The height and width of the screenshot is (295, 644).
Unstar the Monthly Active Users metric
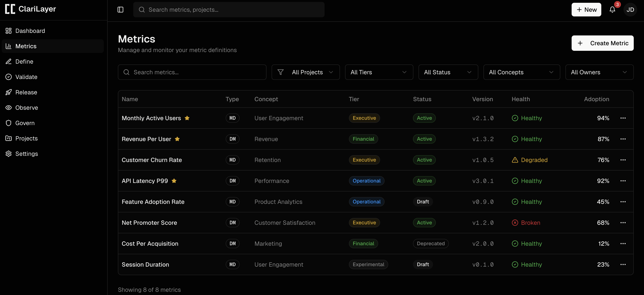click(187, 118)
